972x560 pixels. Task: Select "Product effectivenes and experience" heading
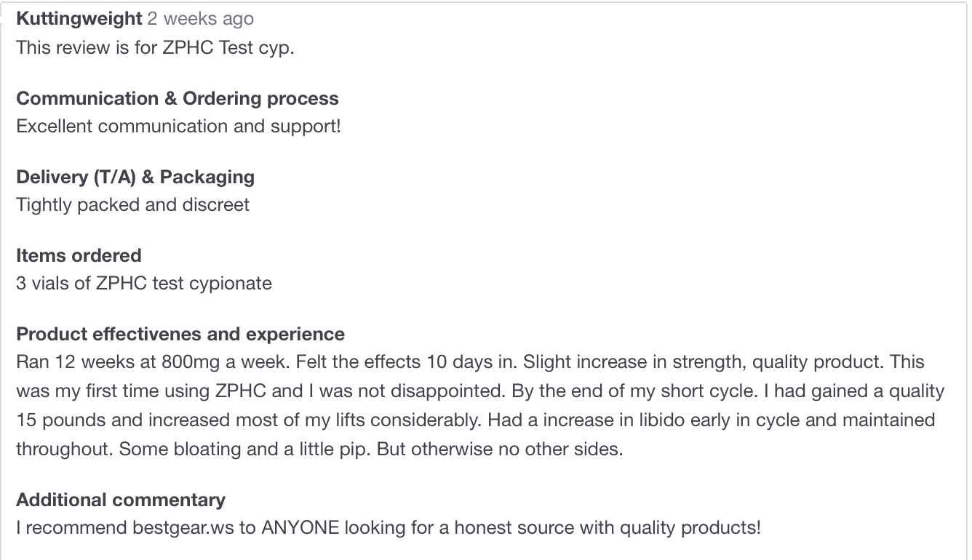pos(180,334)
